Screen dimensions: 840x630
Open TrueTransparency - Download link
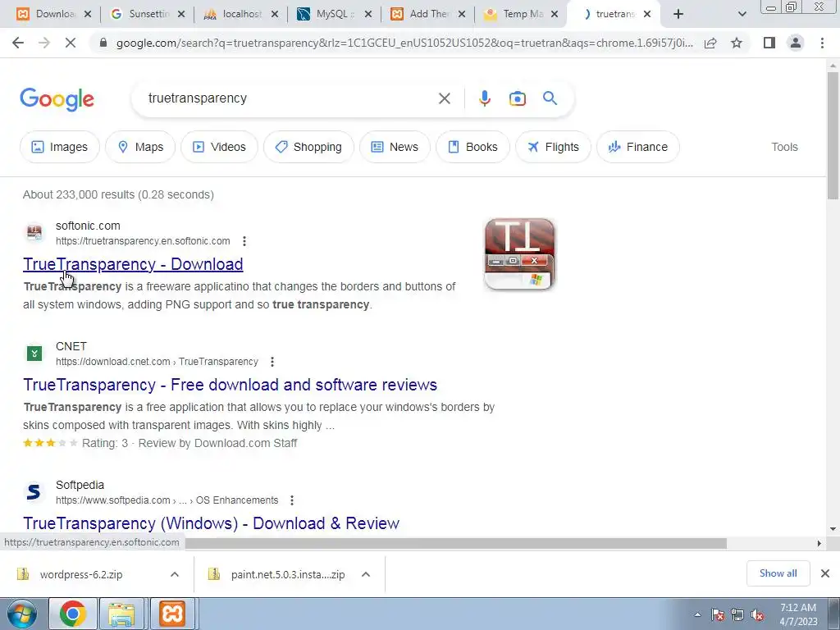(133, 264)
